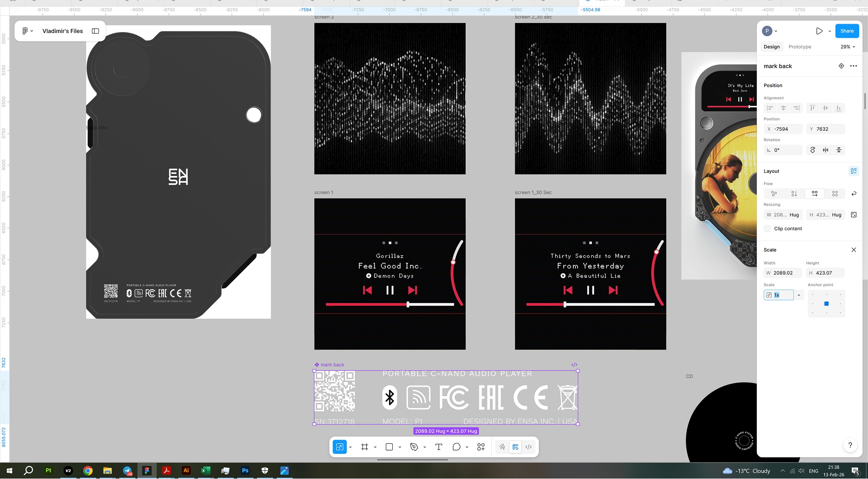Expand the shape tool dropdown chevron
The image size is (868, 479).
[x=400, y=447]
